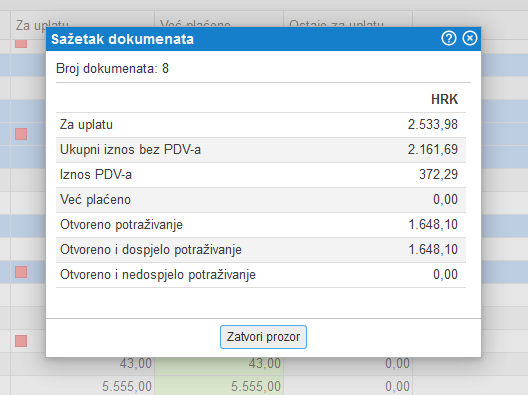Click the 2.161,69 value

pos(433,150)
